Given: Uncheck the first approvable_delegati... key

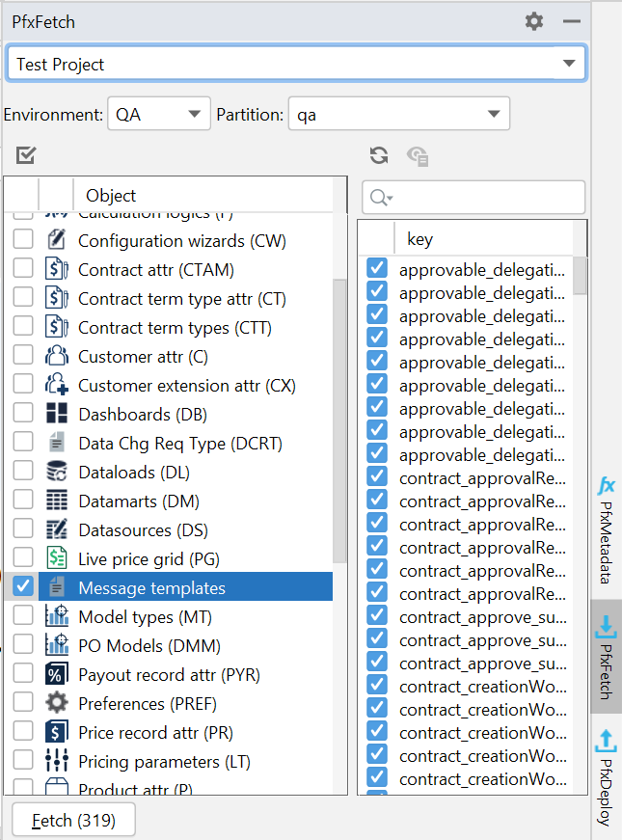Looking at the screenshot, I should click(x=377, y=268).
